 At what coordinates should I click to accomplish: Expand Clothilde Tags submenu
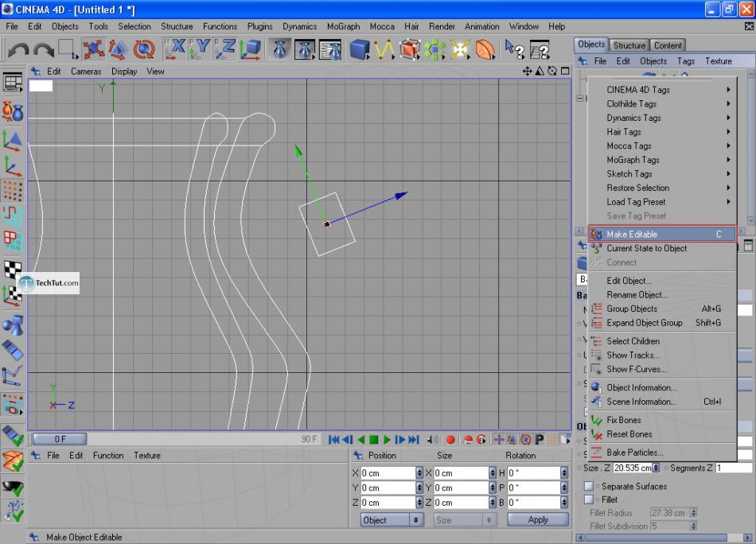662,103
